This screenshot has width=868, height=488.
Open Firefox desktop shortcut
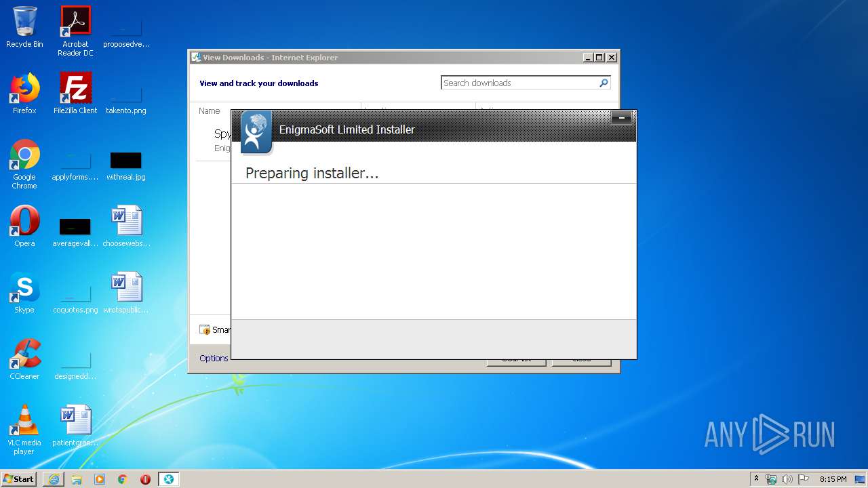(24, 94)
